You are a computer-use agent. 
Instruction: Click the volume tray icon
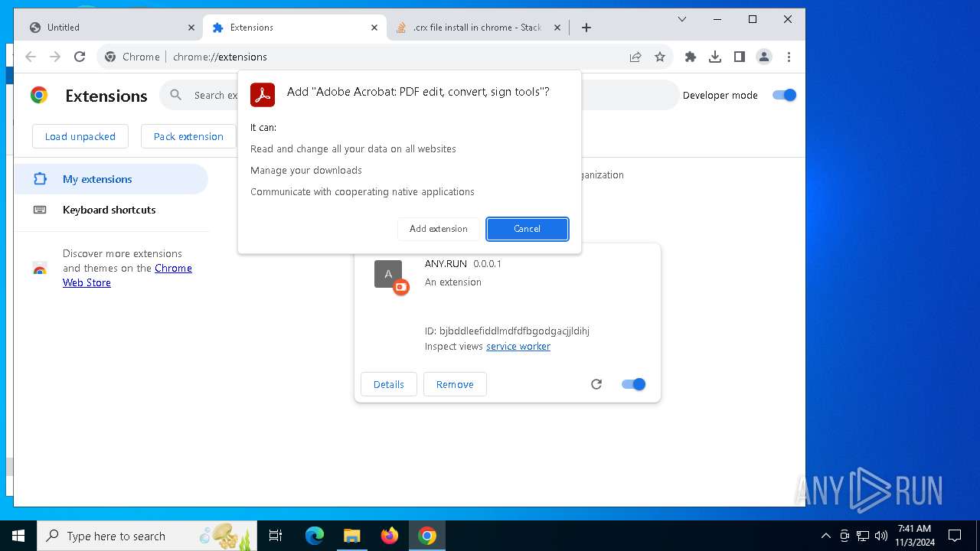click(881, 536)
